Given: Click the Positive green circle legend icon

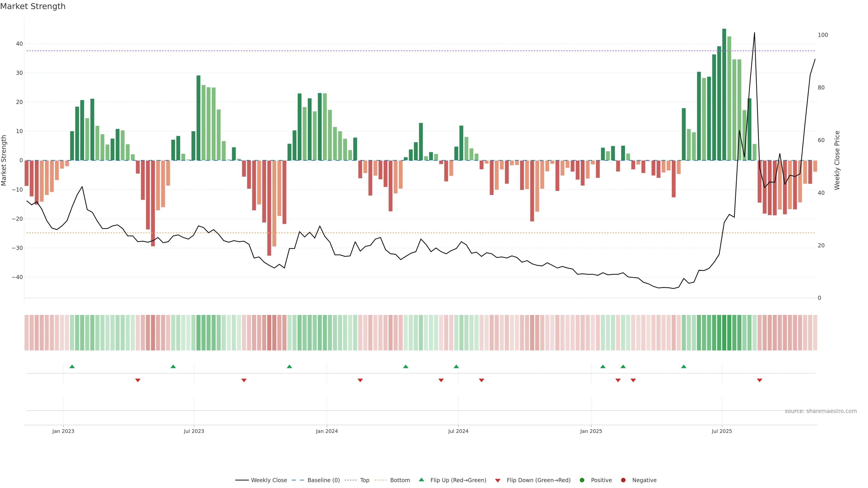Looking at the screenshot, I should pos(582,480).
